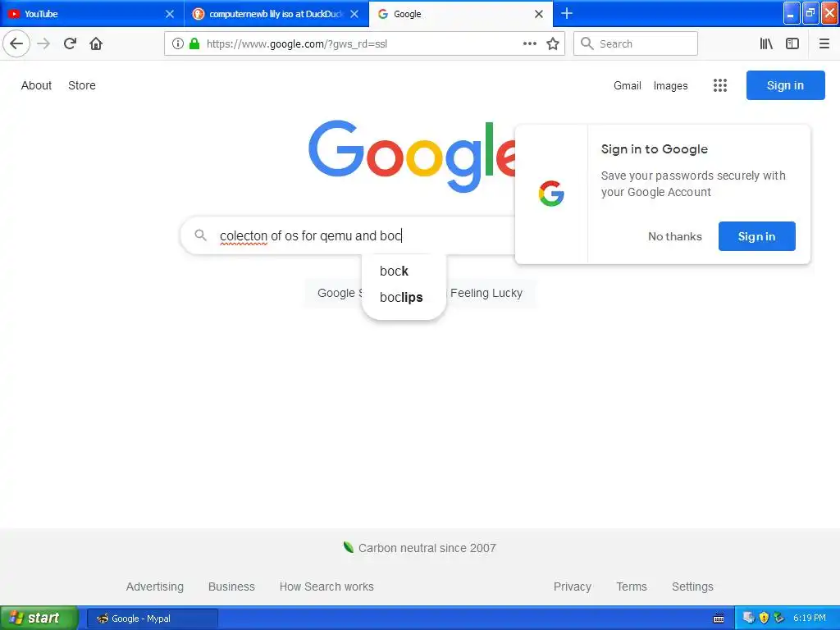Image resolution: width=840 pixels, height=630 pixels.
Task: Dismiss popup with No thanks
Action: tap(674, 236)
